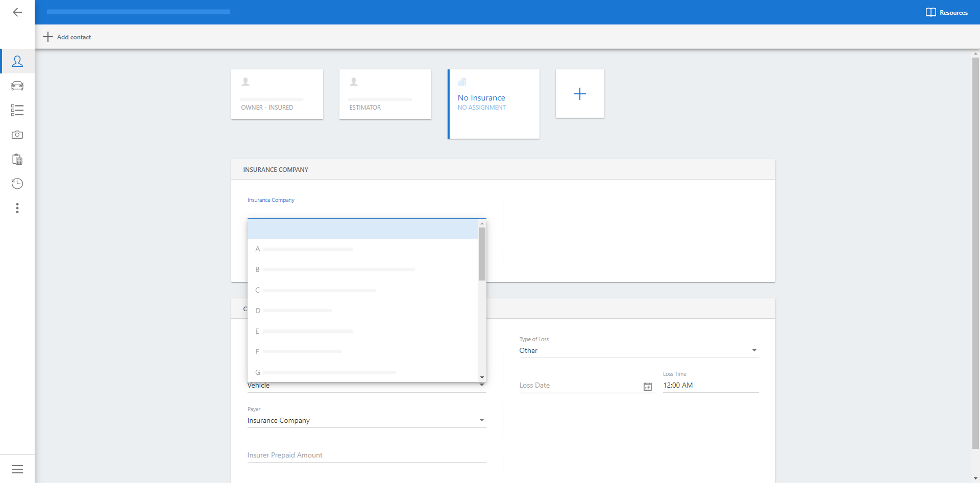The width and height of the screenshot is (980, 483).
Task: Open the three-dot more options icon
Action: click(17, 208)
